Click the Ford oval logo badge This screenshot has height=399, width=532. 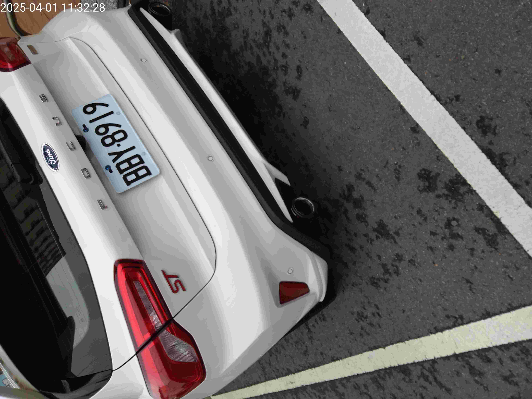pyautogui.click(x=50, y=157)
